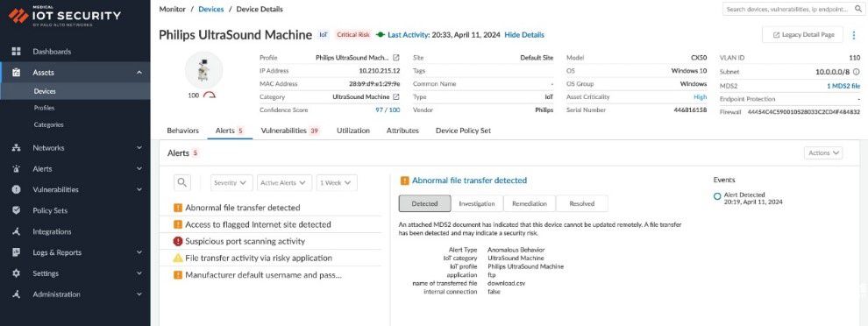Screen dimensions: 868x326
Task: Open the Active Alerts filter dropdown
Action: point(285,182)
